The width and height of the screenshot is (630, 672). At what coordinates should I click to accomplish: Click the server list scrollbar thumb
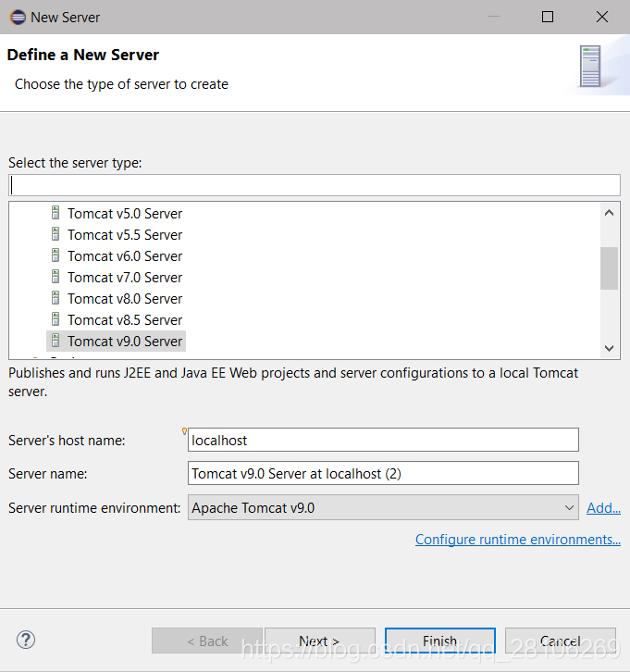point(609,268)
